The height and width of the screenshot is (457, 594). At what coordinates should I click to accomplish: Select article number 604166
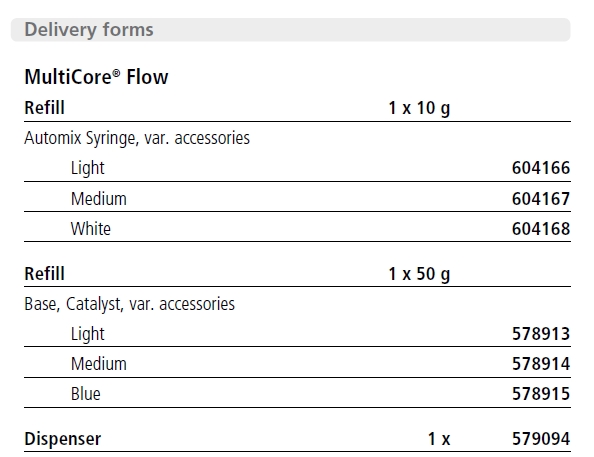point(541,168)
